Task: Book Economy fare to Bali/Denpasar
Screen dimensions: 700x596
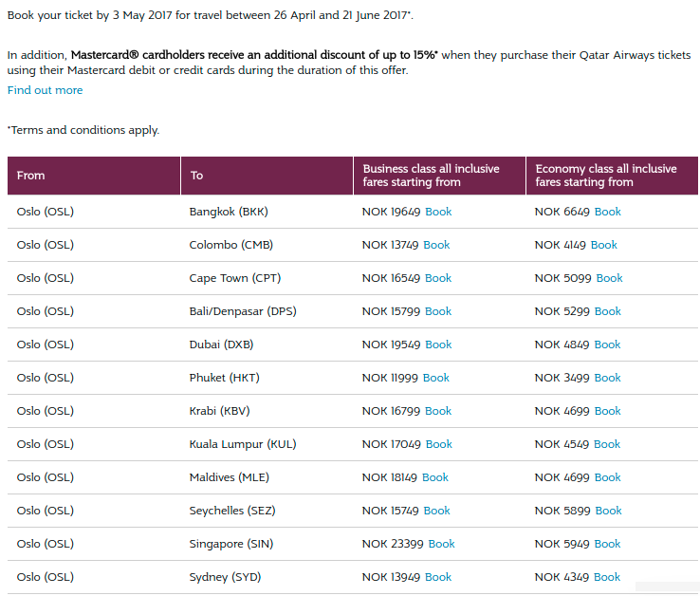Action: tap(607, 311)
